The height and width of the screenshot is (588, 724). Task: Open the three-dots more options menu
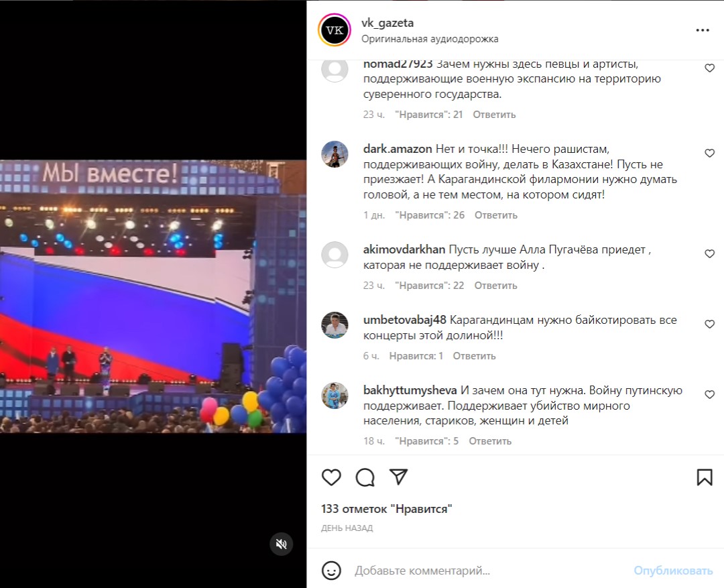[703, 30]
